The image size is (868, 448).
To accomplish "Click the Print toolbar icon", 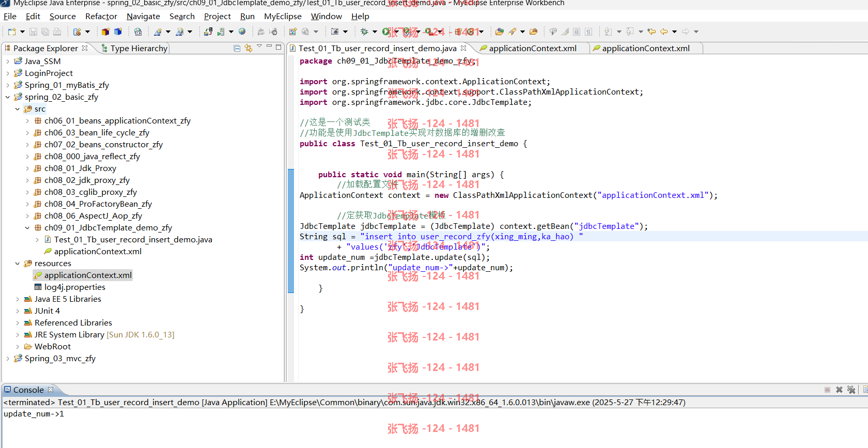I will 57,32.
